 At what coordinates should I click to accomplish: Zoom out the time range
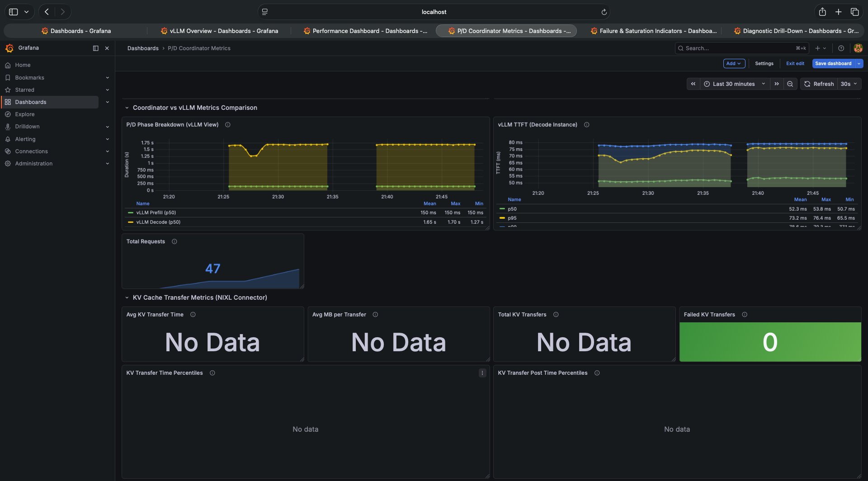pos(790,84)
